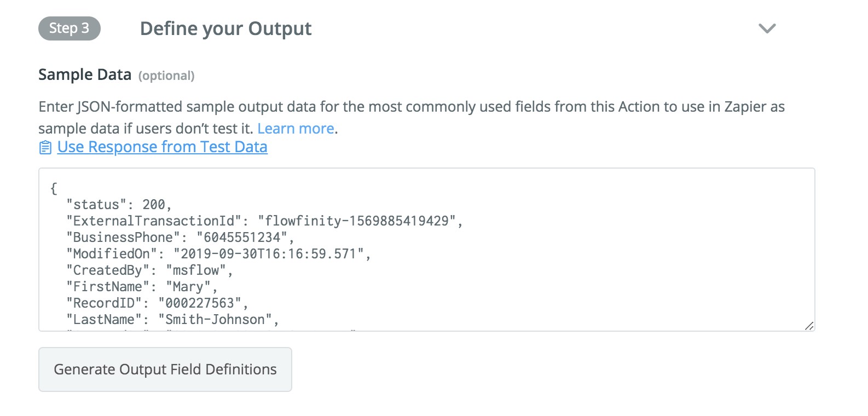The image size is (868, 416).
Task: Open the Learn more link
Action: pyautogui.click(x=296, y=129)
